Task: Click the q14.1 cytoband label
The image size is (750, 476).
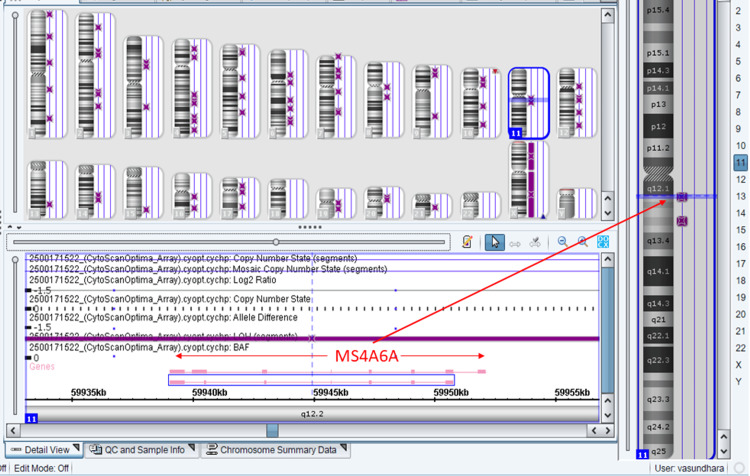Action: [x=658, y=271]
